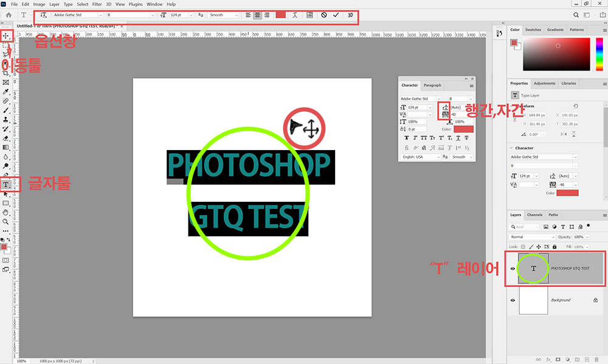
Task: Click the Color swatch in Character panel
Action: [463, 129]
